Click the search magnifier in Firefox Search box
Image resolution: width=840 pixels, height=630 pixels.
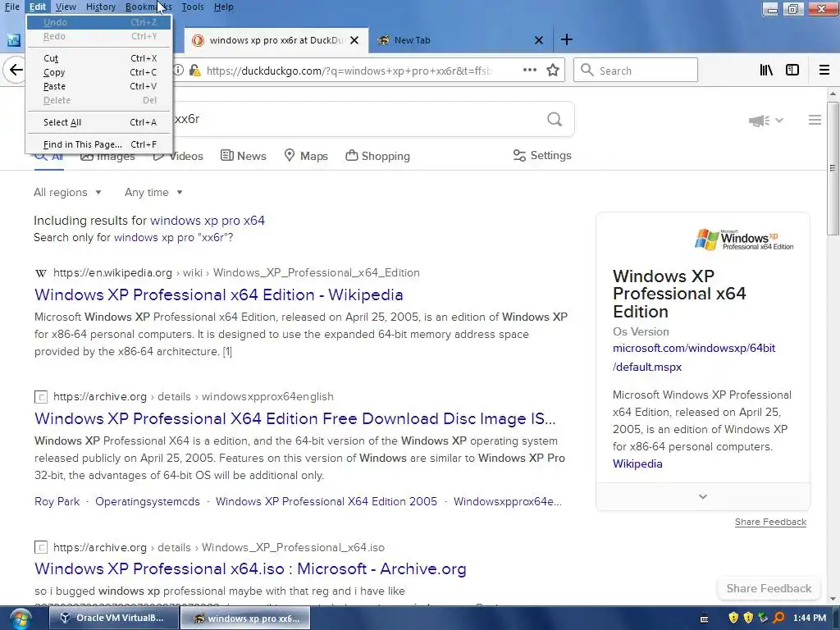point(587,71)
